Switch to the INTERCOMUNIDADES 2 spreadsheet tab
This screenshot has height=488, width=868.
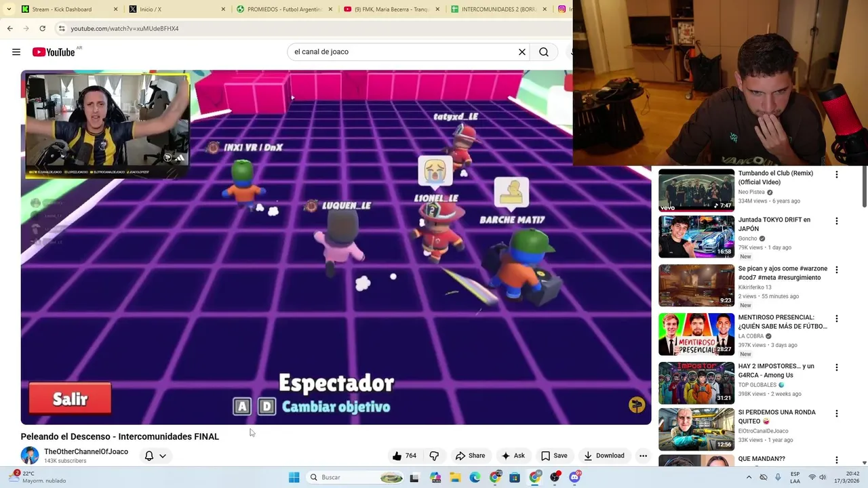[498, 9]
